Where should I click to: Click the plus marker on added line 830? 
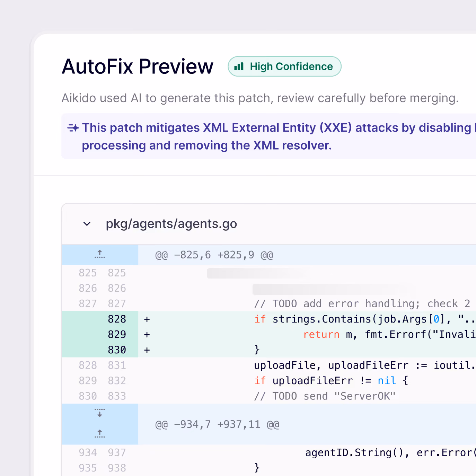[147, 350]
